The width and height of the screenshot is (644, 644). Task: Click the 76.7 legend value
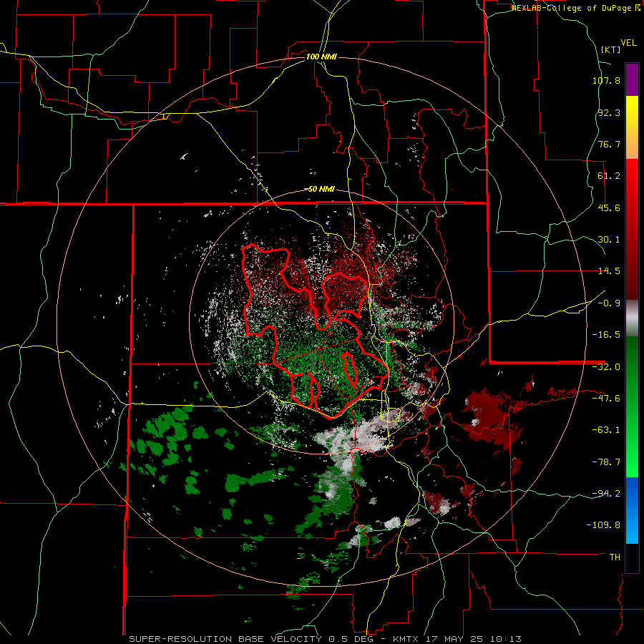pyautogui.click(x=609, y=144)
